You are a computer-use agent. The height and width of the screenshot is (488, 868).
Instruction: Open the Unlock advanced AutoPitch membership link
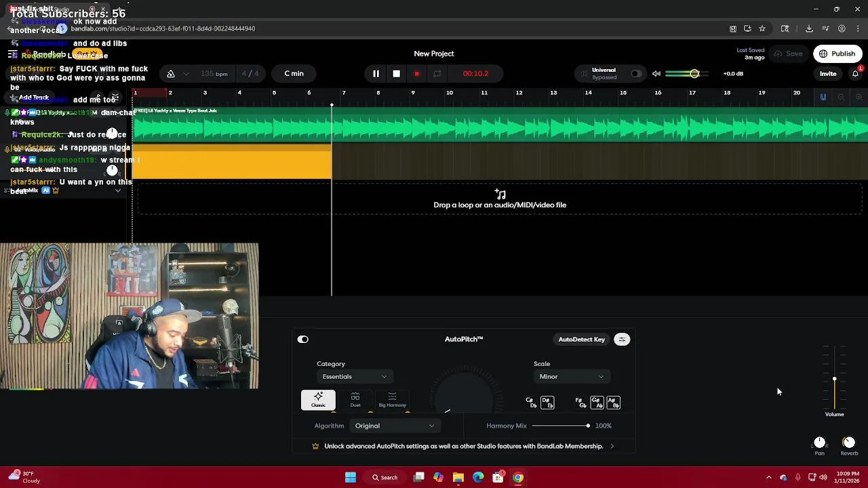464,446
